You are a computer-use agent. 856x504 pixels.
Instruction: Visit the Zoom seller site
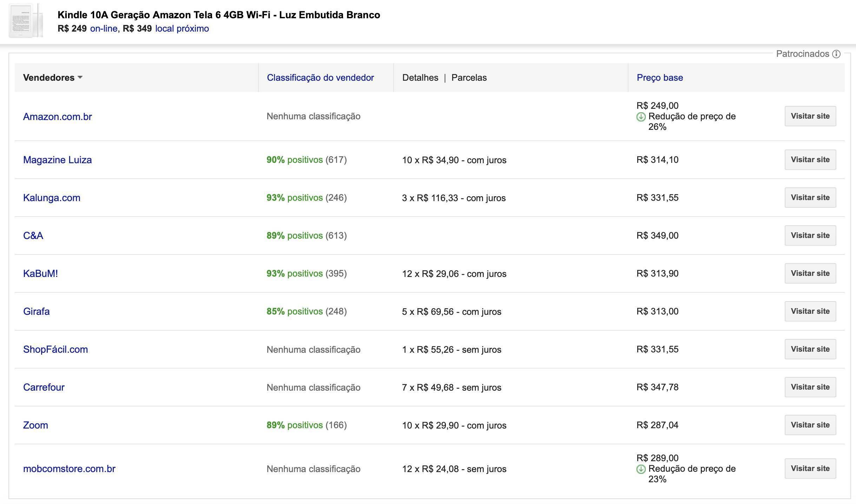(x=810, y=425)
